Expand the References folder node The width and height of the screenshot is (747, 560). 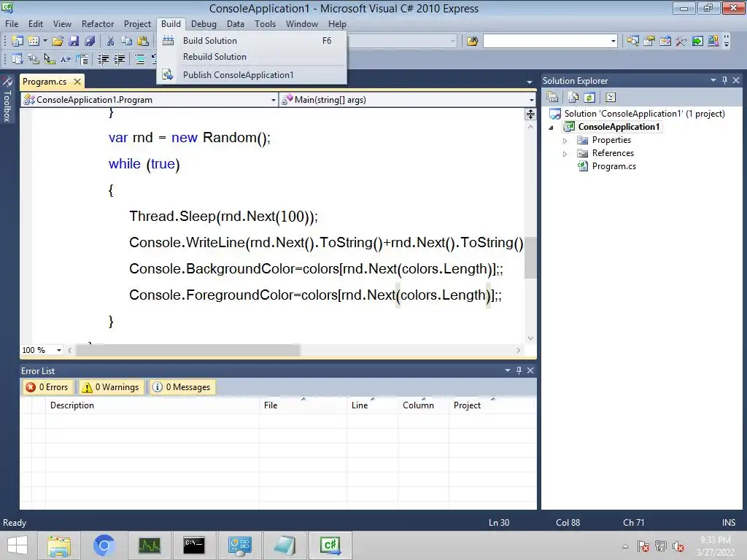click(x=565, y=154)
